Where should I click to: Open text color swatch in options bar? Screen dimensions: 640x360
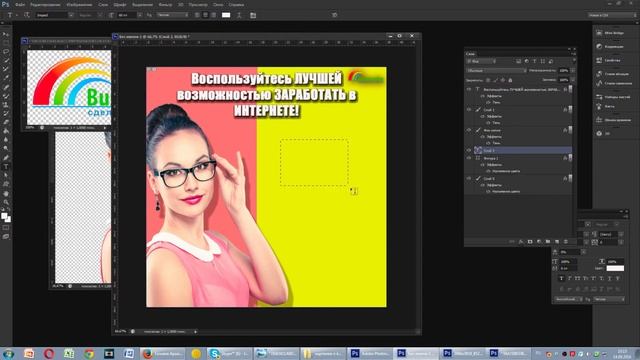(226, 15)
